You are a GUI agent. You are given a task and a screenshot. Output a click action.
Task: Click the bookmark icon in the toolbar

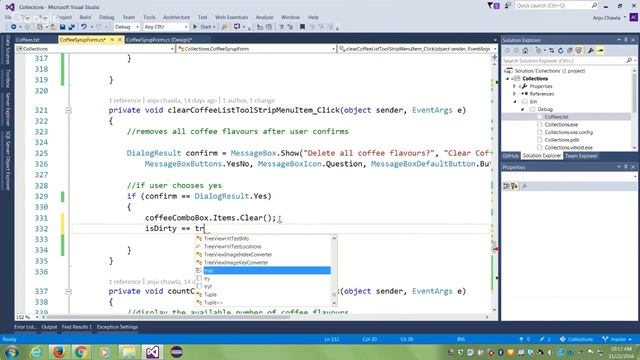[x=302, y=27]
